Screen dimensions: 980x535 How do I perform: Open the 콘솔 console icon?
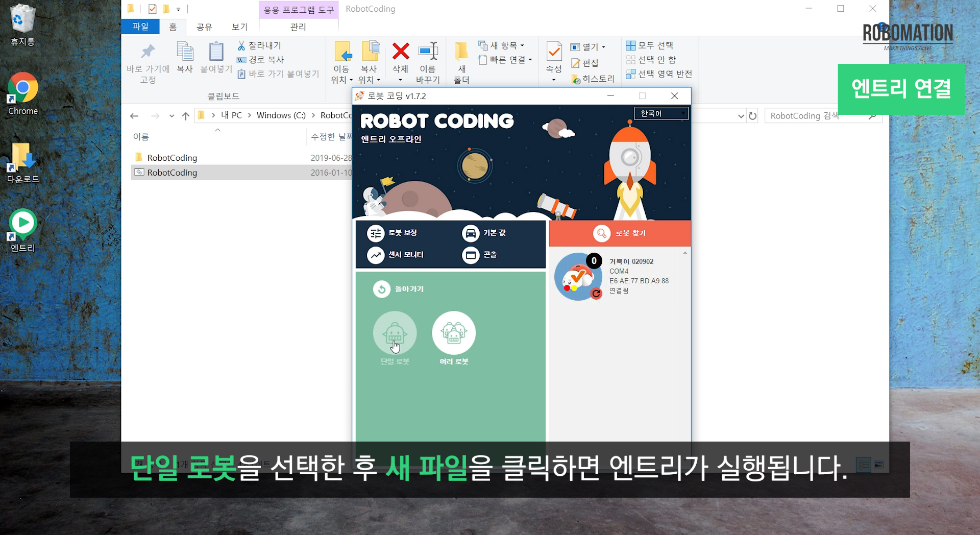point(471,255)
